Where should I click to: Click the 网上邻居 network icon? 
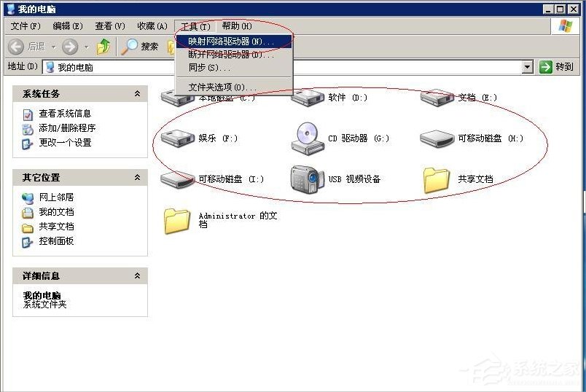tap(28, 198)
